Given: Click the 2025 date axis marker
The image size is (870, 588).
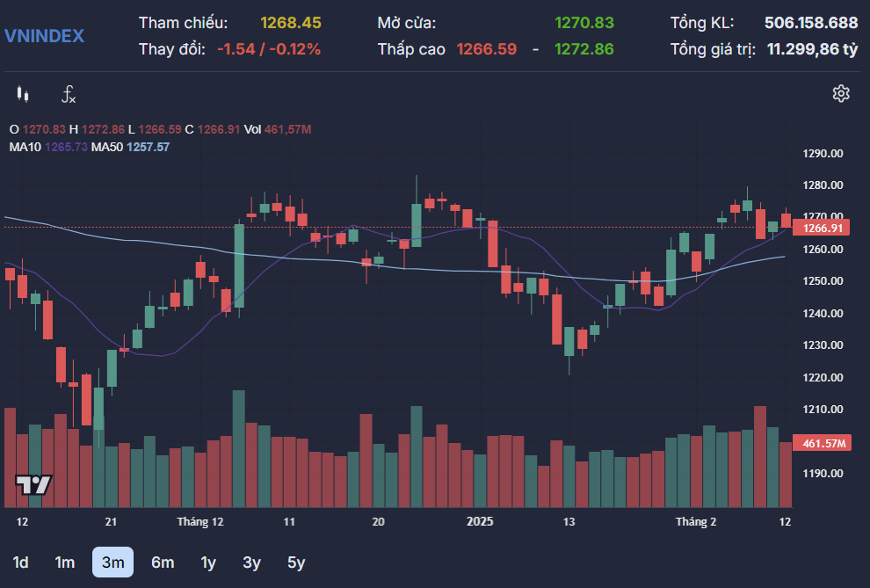Looking at the screenshot, I should pyautogui.click(x=480, y=521).
